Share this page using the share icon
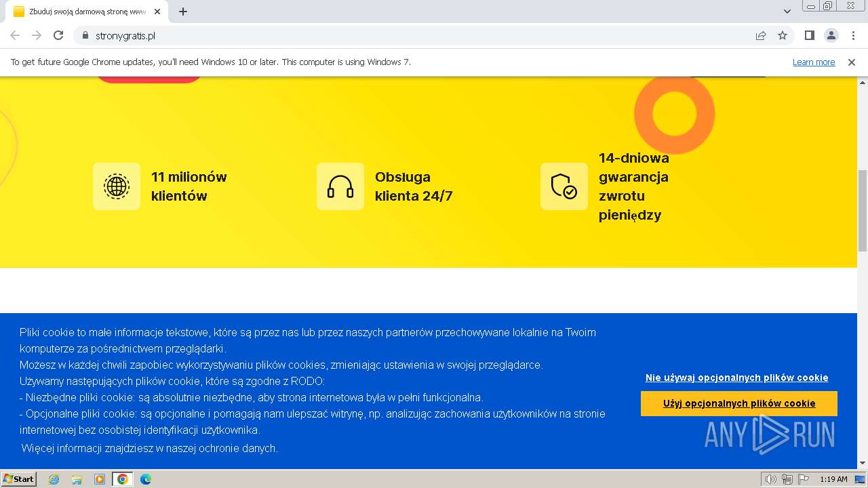Viewport: 868px width, 488px height. pos(761,35)
